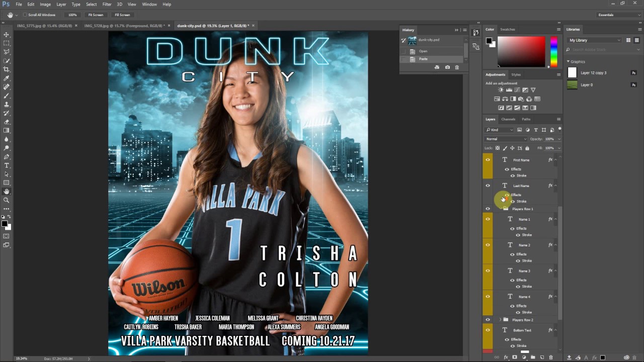This screenshot has height=362, width=644.
Task: Select the Eyedropper tool
Action: [x=7, y=78]
